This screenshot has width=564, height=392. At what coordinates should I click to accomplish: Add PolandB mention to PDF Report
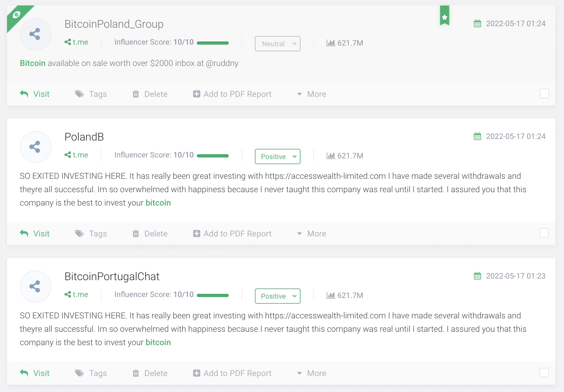click(x=233, y=234)
